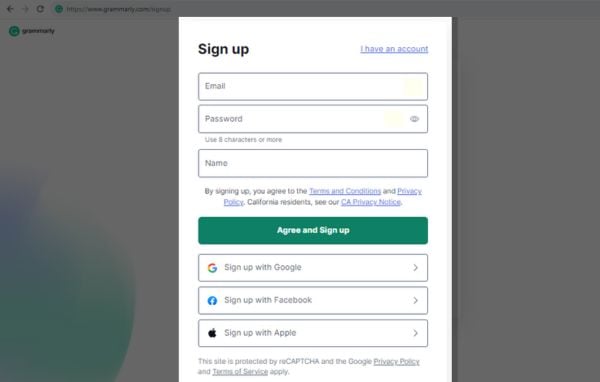Click the Apple logo icon

(x=212, y=333)
